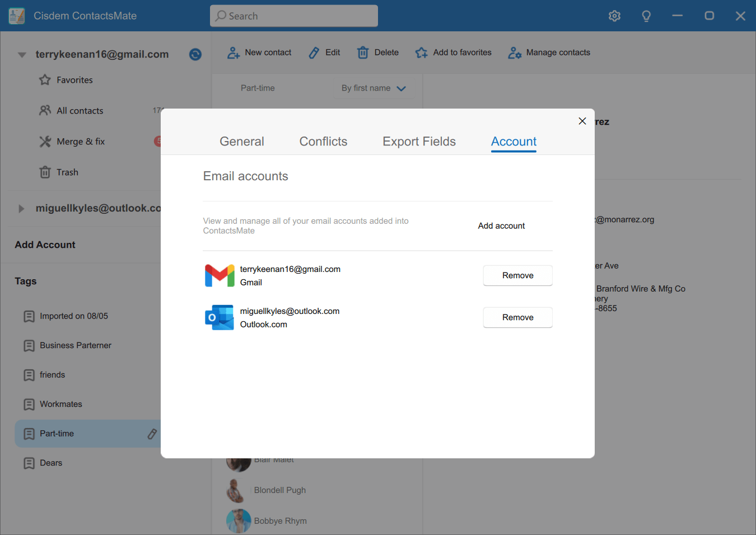Remove the miguellkyles@outlook.com account

(x=517, y=317)
